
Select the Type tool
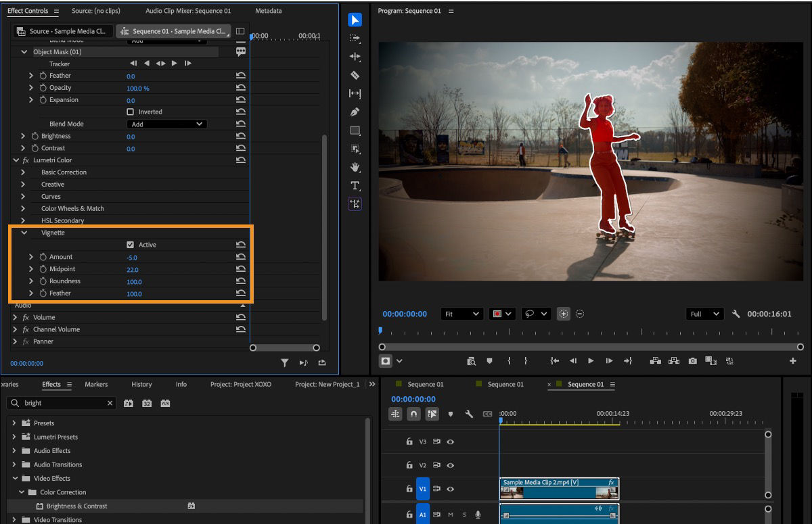click(x=355, y=185)
